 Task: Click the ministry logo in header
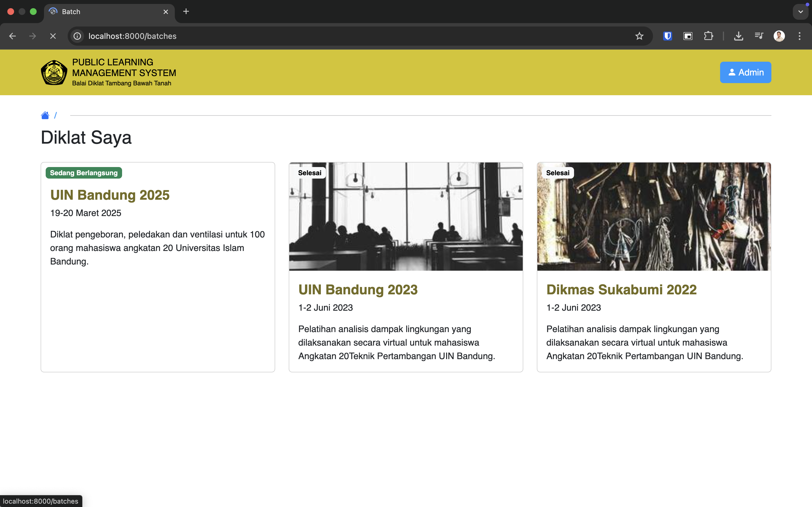point(54,72)
